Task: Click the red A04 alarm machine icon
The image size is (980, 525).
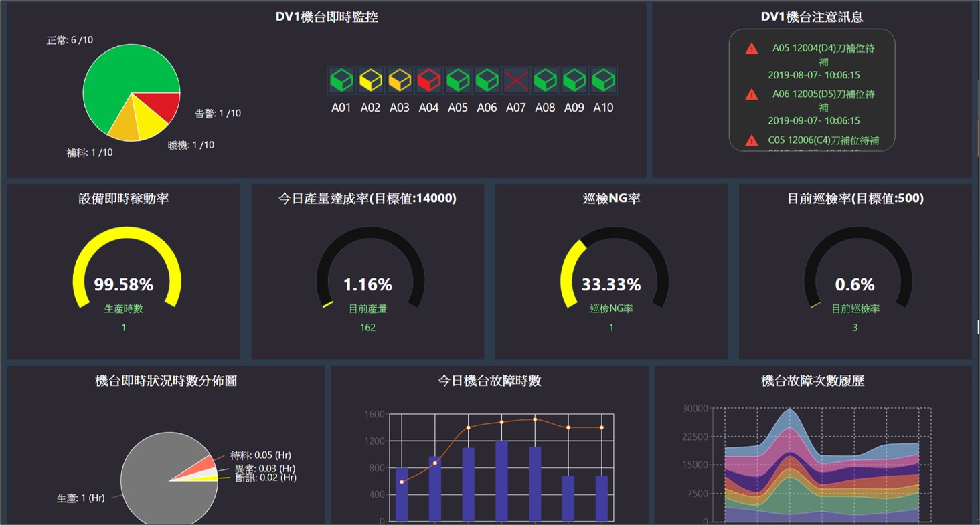Action: click(x=428, y=80)
